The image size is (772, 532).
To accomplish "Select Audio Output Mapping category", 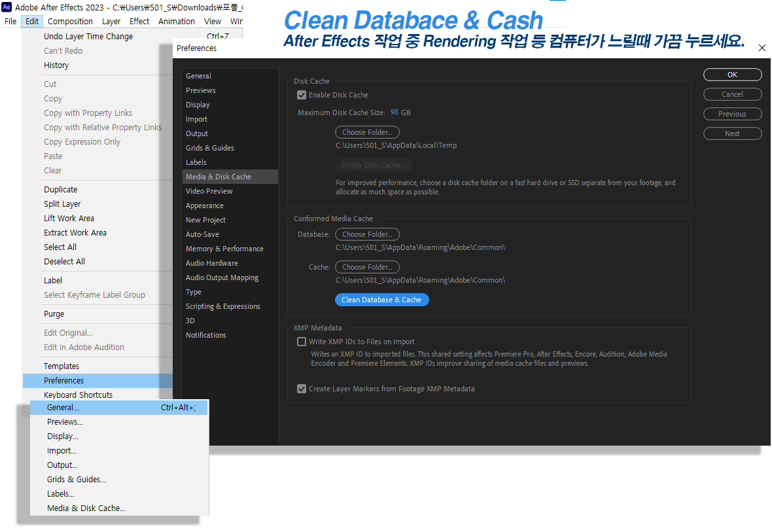I will (x=230, y=277).
